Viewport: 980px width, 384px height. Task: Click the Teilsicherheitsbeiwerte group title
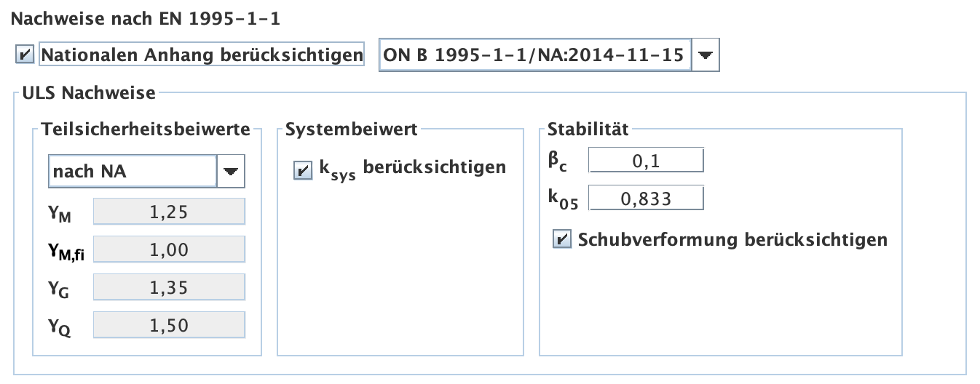tap(146, 130)
